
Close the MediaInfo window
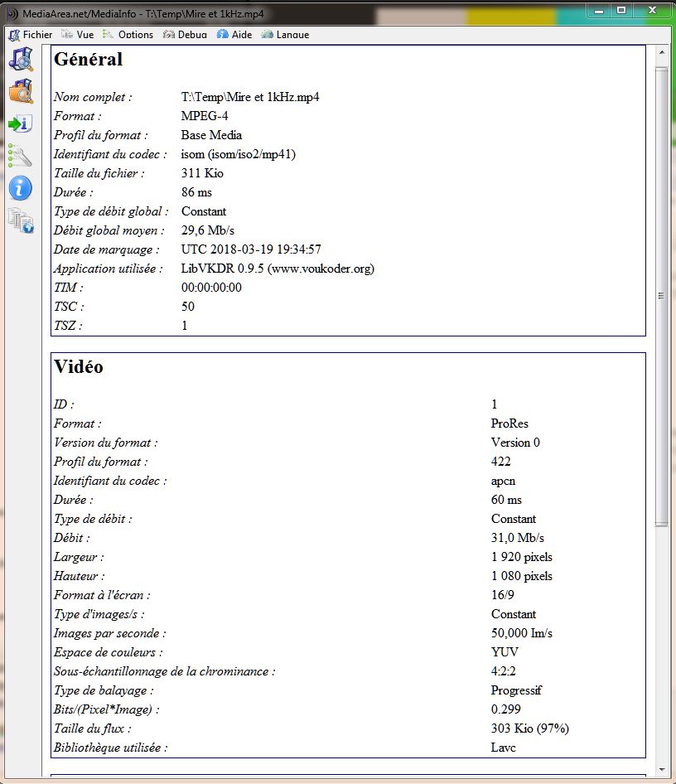(652, 10)
